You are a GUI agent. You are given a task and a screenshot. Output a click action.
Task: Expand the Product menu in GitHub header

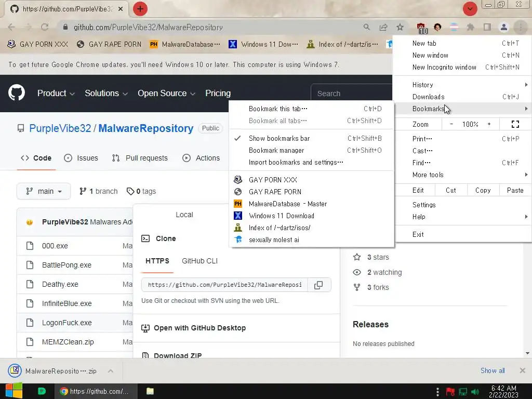(x=56, y=94)
